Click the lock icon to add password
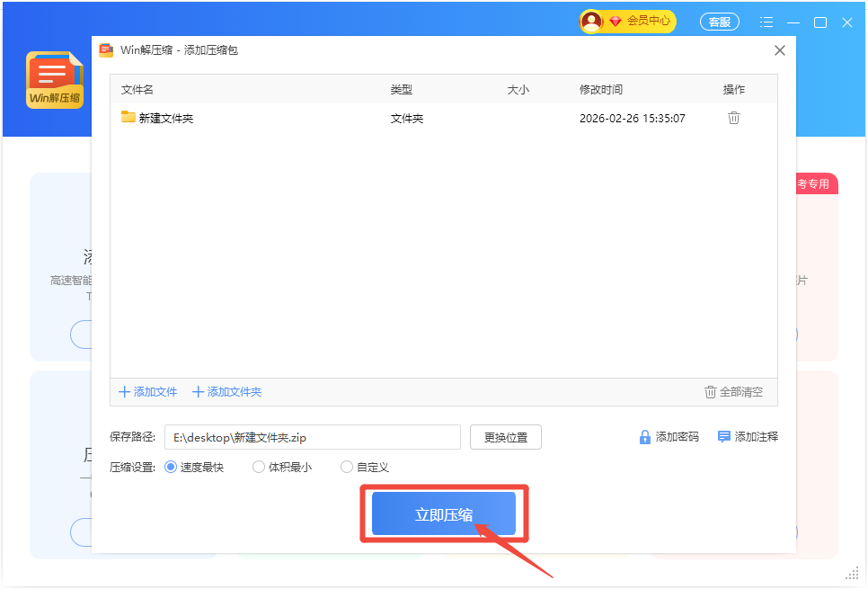Viewport: 868px width, 589px height. pyautogui.click(x=644, y=437)
